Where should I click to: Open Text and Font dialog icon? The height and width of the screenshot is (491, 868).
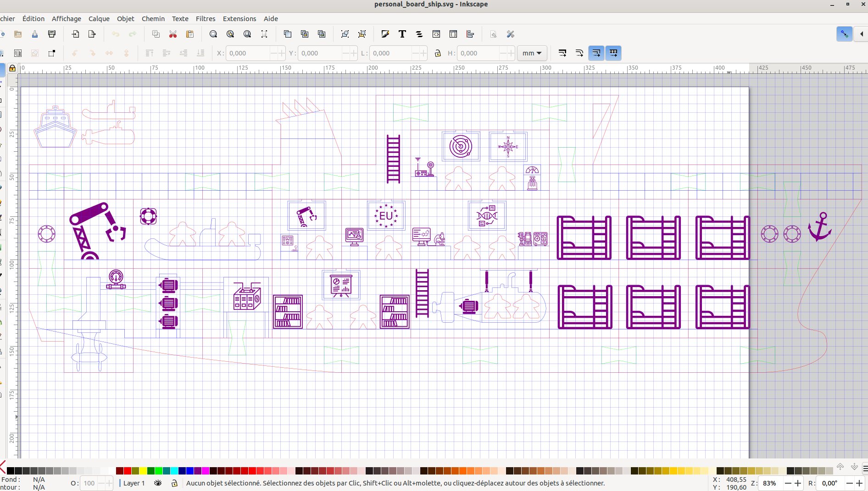pyautogui.click(x=402, y=34)
